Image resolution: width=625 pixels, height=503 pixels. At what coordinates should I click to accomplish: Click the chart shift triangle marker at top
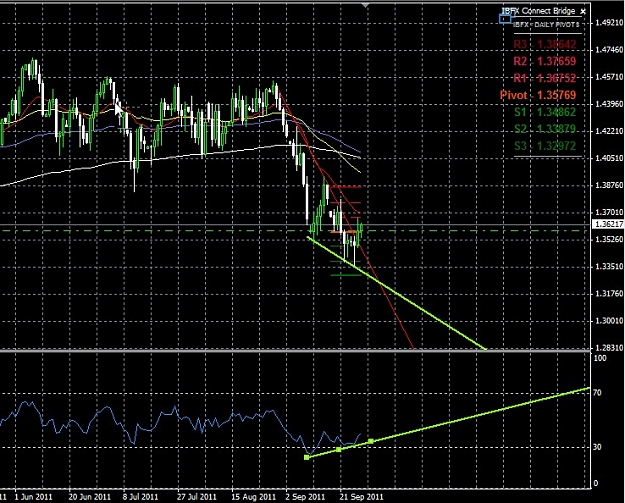point(366,5)
